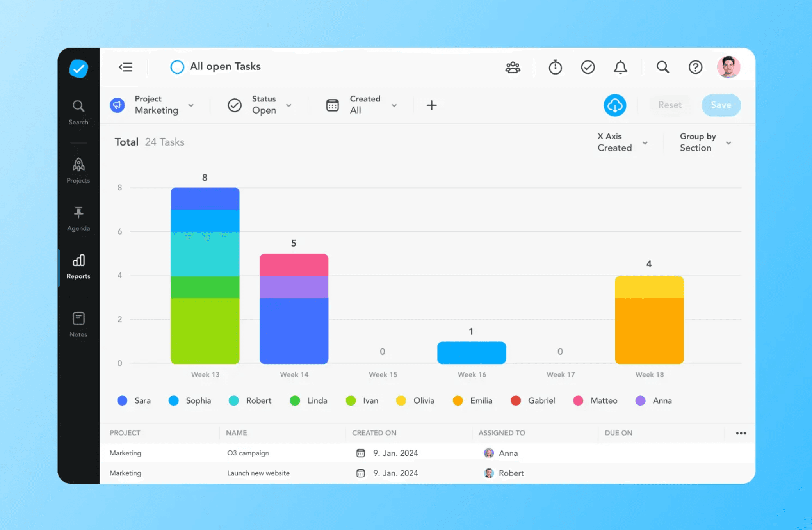The height and width of the screenshot is (530, 812).
Task: Collapse the sidebar with the menu icon
Action: click(x=126, y=67)
